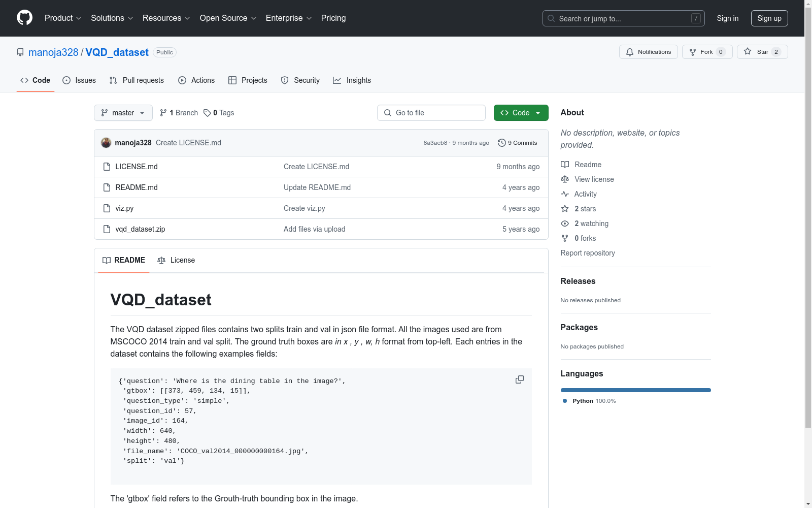This screenshot has height=508, width=812.
Task: Open the Pricing page
Action: coord(333,18)
